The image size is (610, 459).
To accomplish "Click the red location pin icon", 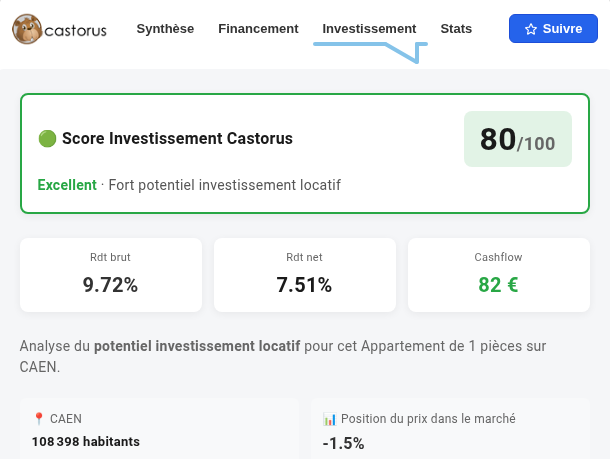I will click(x=39, y=419).
